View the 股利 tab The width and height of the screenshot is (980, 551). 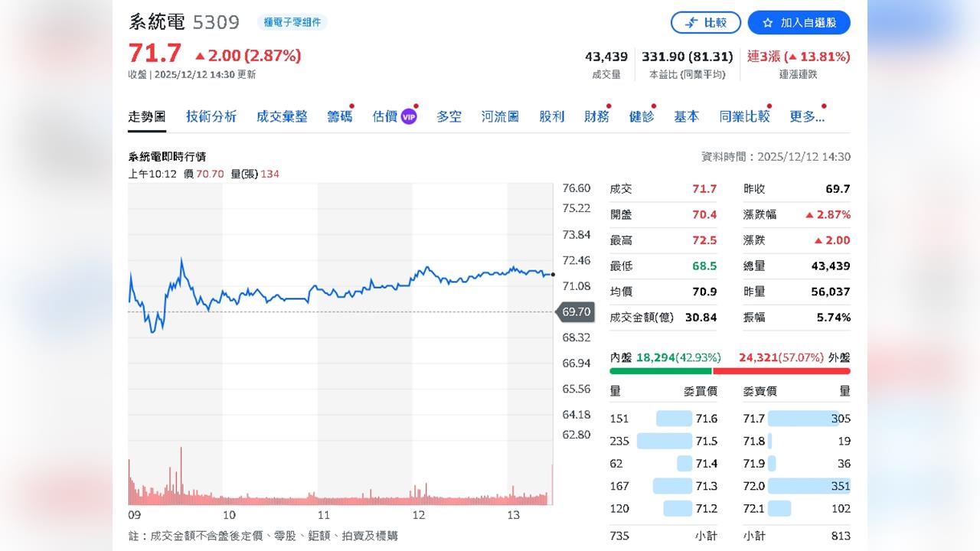click(552, 116)
